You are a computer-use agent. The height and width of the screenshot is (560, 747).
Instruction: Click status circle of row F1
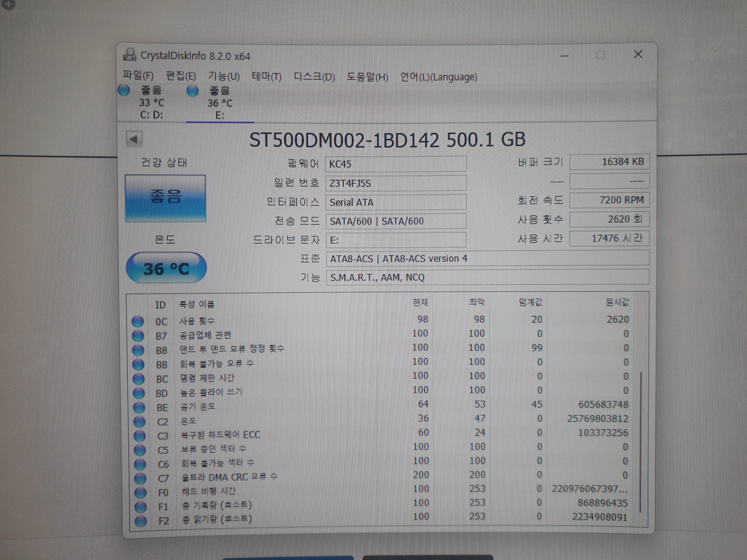[x=141, y=507]
